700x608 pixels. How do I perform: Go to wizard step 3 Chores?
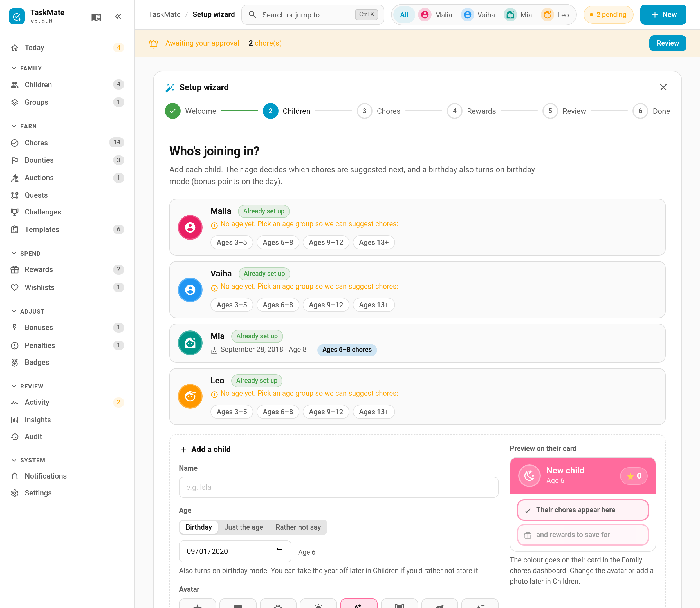pos(378,111)
